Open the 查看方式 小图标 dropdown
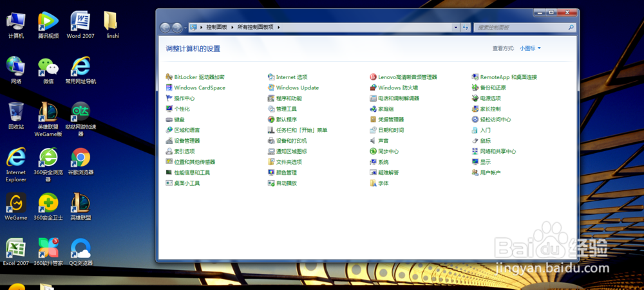Image resolution: width=644 pixels, height=290 pixels. coord(530,48)
